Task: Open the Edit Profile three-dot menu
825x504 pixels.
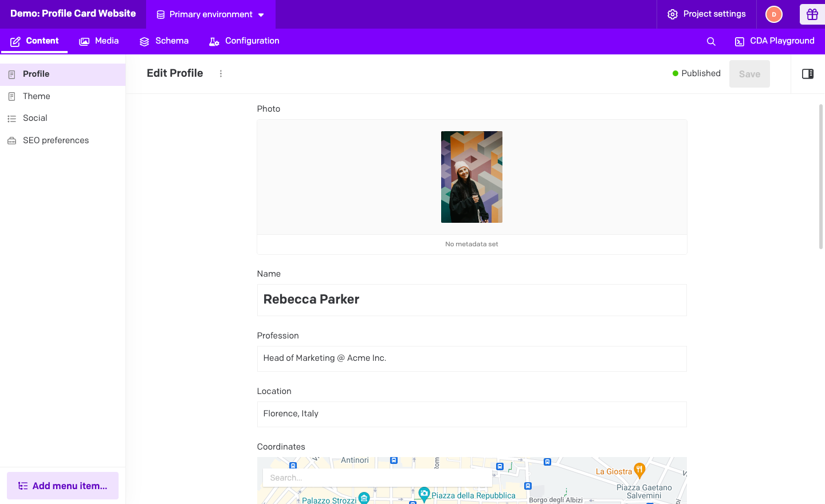Action: coord(221,73)
